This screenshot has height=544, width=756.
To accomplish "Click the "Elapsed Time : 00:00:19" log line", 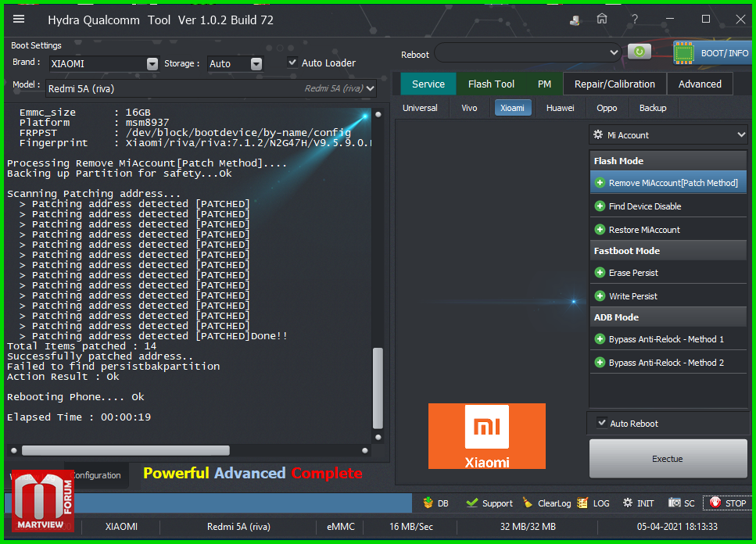I will [79, 417].
